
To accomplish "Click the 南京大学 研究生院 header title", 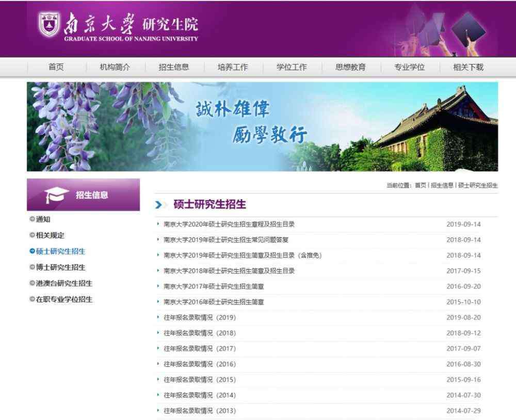I will (131, 24).
